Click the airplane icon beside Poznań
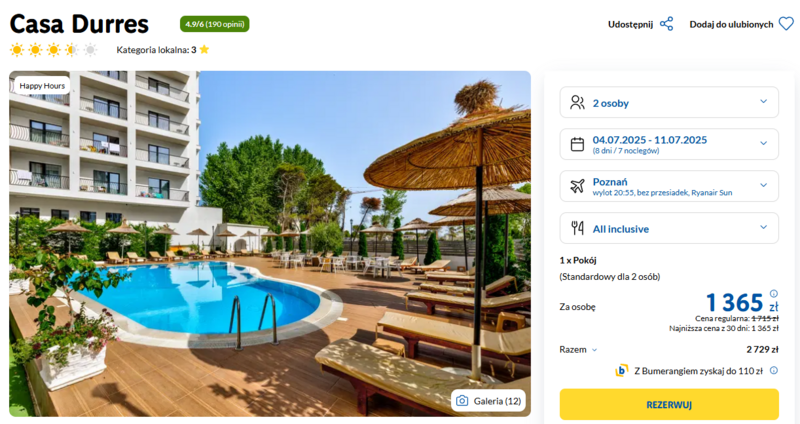This screenshot has width=800, height=424. 577,186
